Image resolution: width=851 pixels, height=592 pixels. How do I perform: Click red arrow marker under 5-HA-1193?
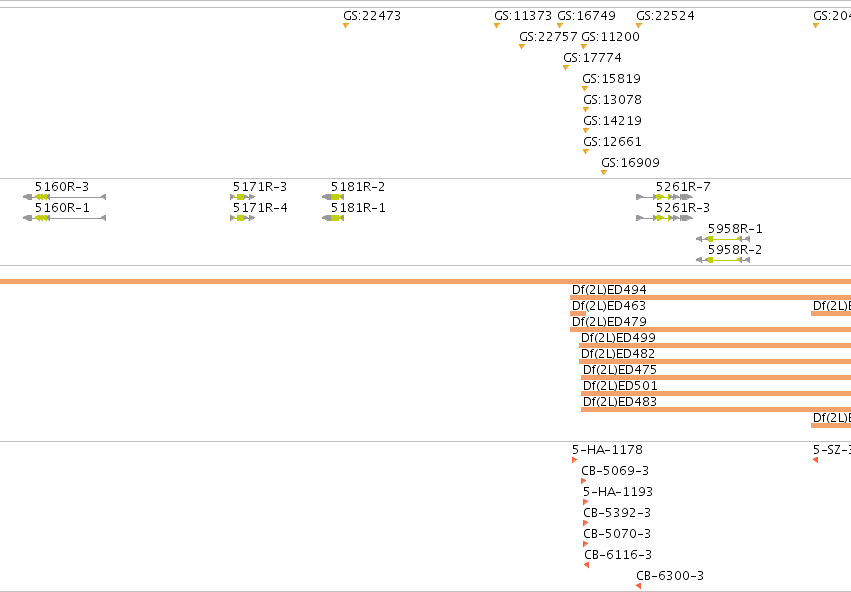click(x=585, y=502)
